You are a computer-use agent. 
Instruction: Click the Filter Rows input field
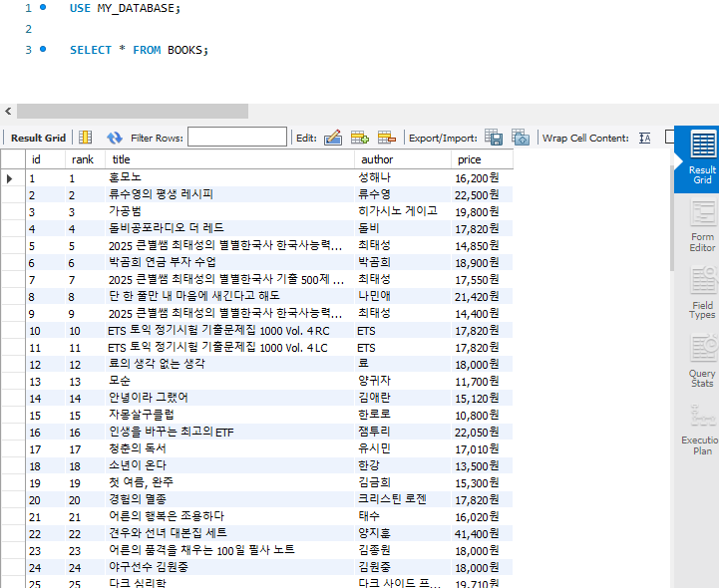[237, 137]
